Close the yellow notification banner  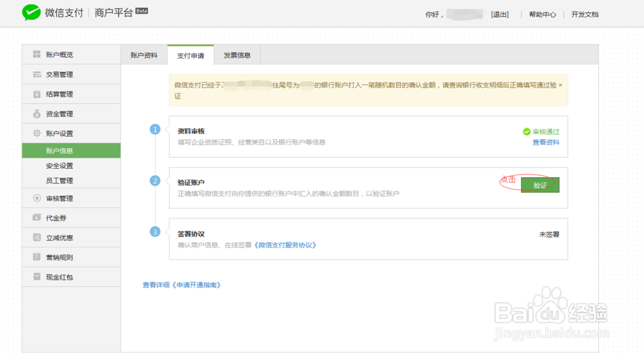(561, 85)
